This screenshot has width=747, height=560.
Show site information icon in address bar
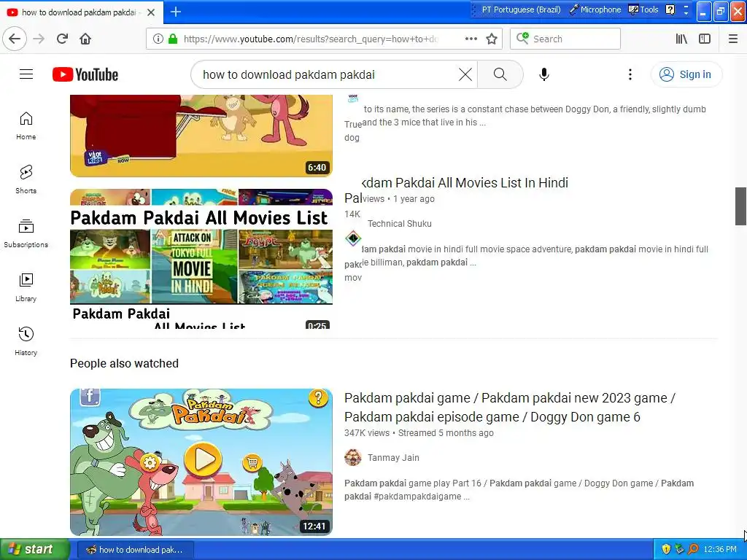[x=158, y=39]
